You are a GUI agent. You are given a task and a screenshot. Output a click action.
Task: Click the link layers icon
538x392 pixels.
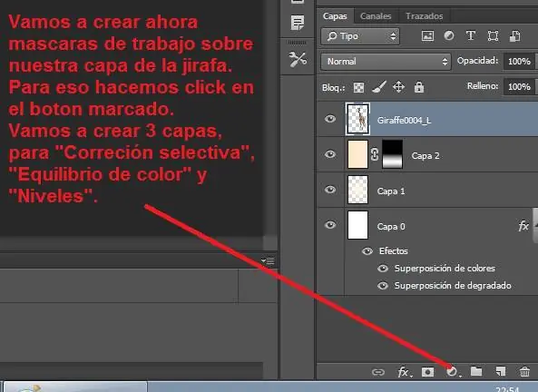click(x=378, y=372)
